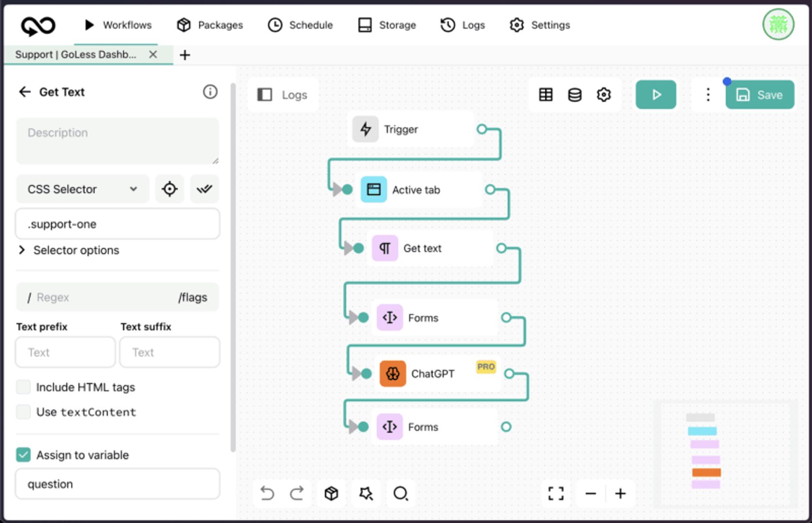Click the Text suffix field
The height and width of the screenshot is (523, 812).
(x=170, y=352)
